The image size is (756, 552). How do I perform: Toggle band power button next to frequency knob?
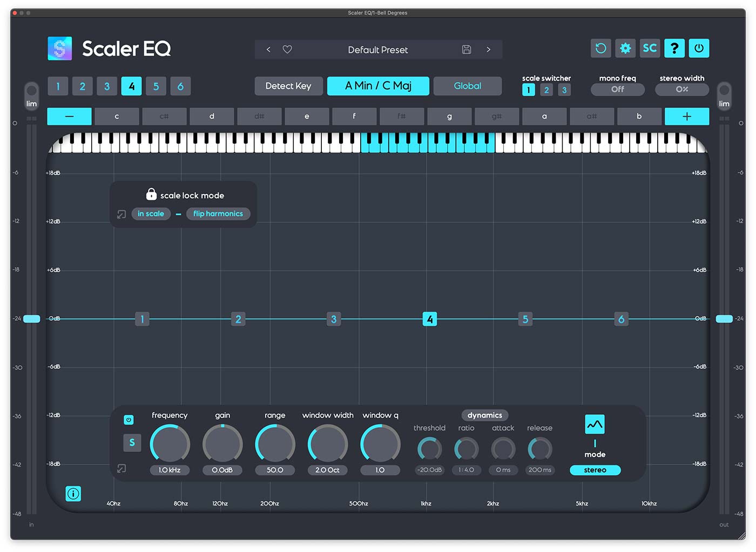point(129,419)
